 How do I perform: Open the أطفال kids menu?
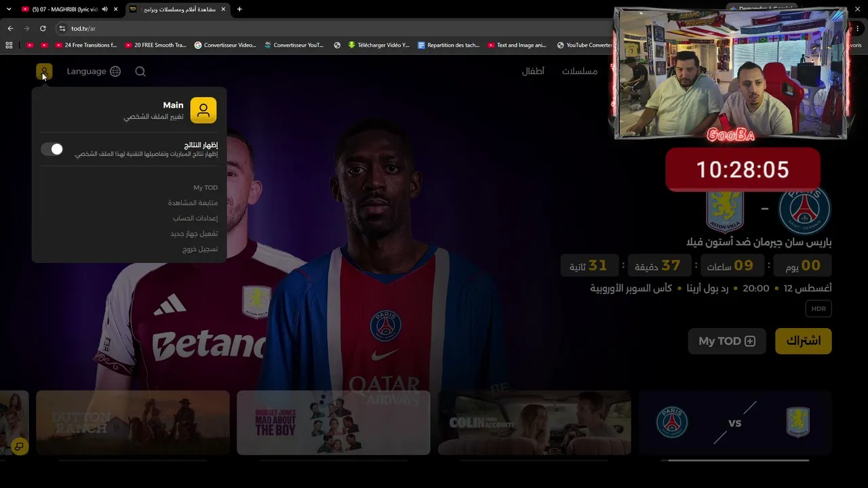click(533, 71)
